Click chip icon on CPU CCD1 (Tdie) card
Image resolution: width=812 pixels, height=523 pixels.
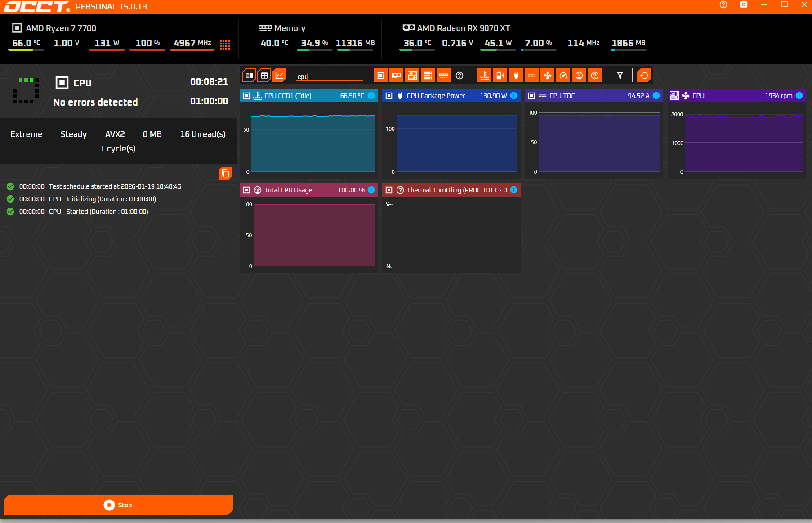[x=246, y=96]
